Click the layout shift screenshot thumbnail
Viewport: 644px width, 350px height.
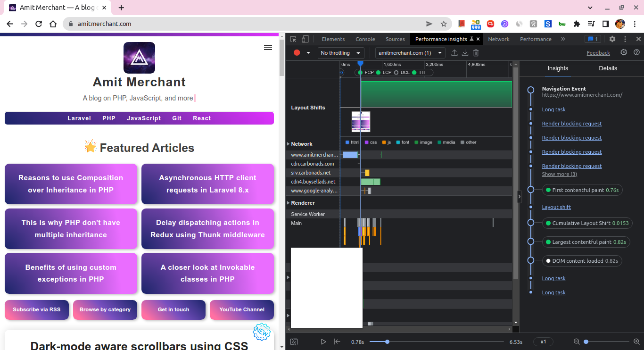(361, 122)
